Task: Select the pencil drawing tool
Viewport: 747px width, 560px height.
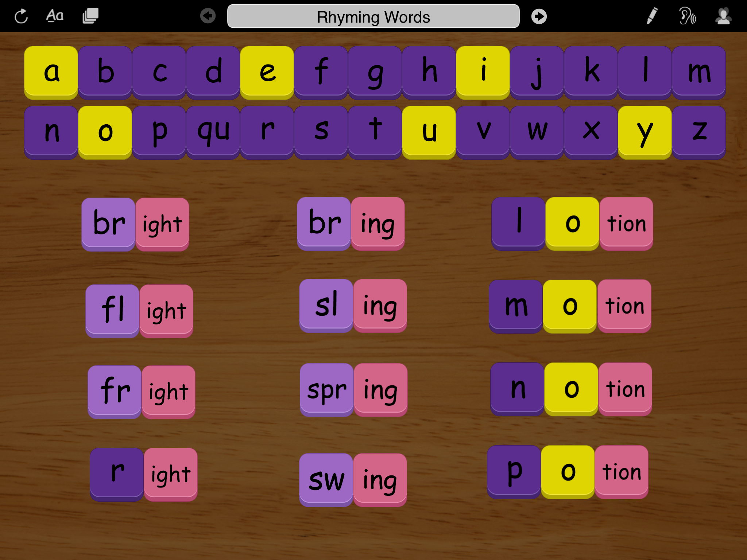Action: [x=652, y=16]
